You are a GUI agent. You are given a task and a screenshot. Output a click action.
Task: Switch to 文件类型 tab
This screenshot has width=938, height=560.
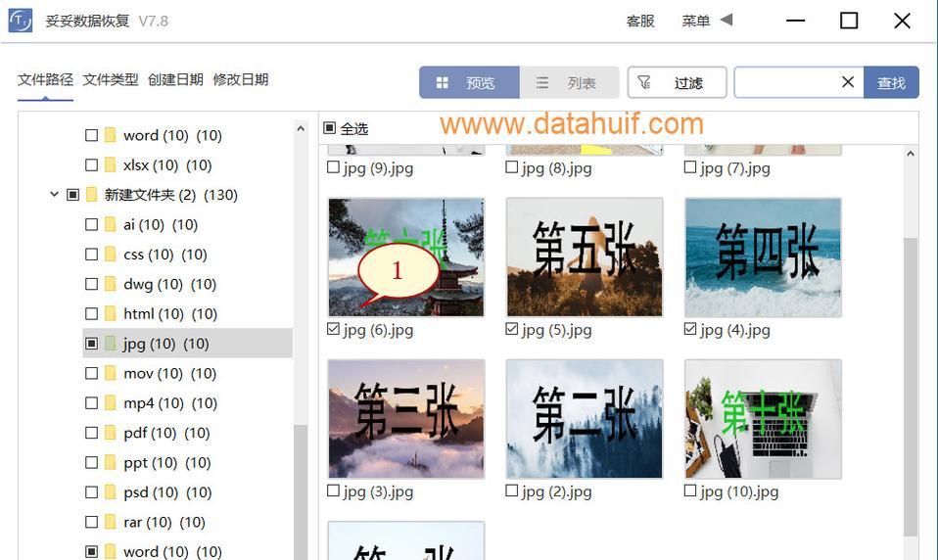(x=110, y=79)
